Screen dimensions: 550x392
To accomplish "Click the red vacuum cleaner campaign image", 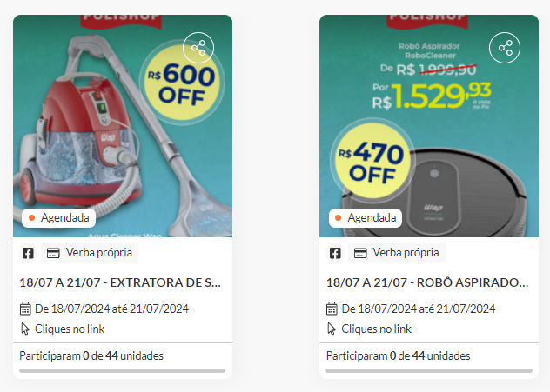I will tap(123, 126).
